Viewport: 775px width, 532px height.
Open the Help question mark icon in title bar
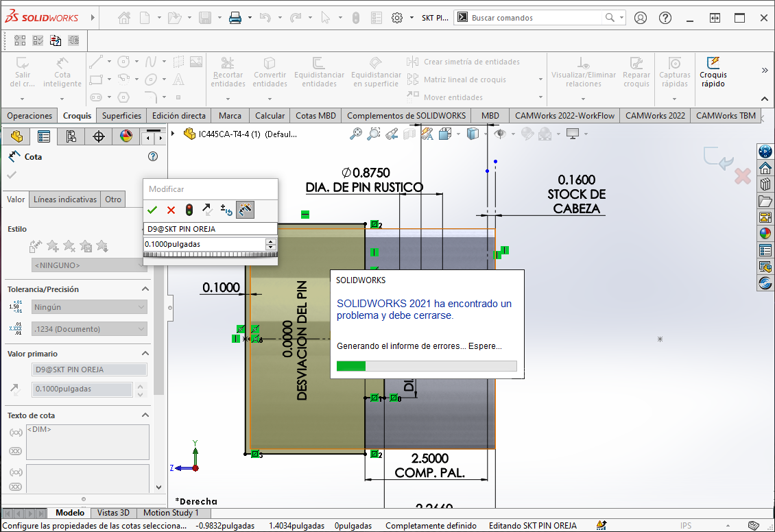tap(665, 19)
